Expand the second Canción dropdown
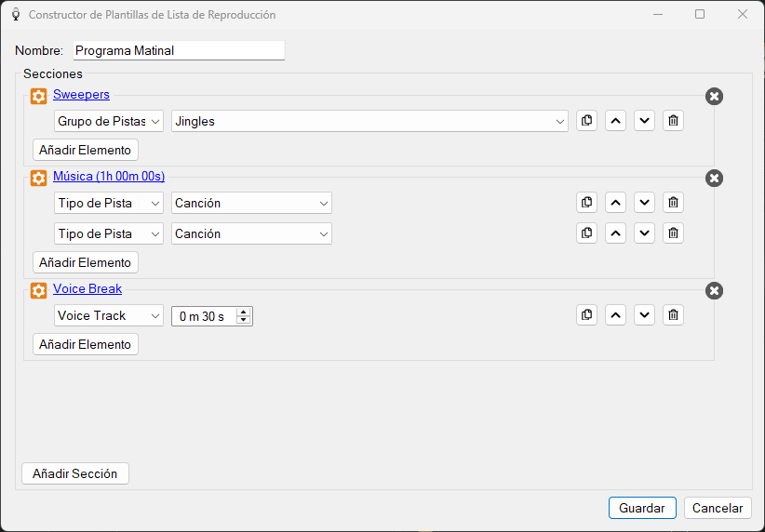The image size is (765, 532). coord(251,233)
